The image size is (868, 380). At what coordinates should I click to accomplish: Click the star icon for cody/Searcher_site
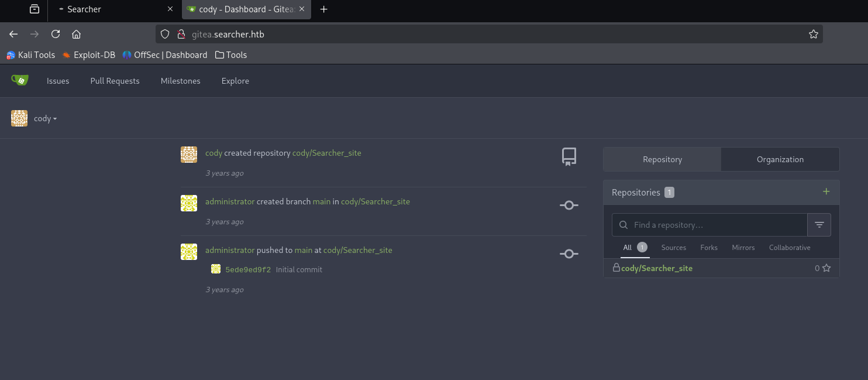pyautogui.click(x=826, y=268)
